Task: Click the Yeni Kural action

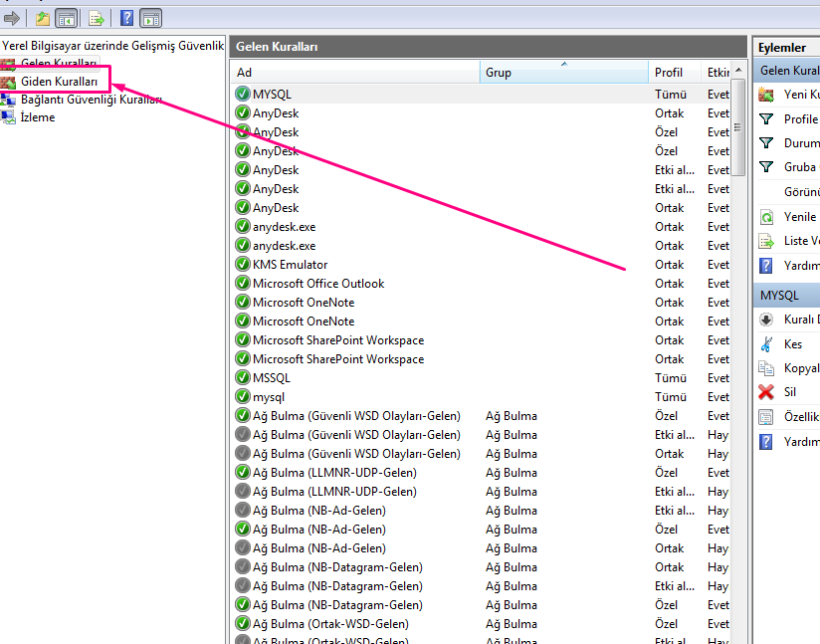Action: 802,95
